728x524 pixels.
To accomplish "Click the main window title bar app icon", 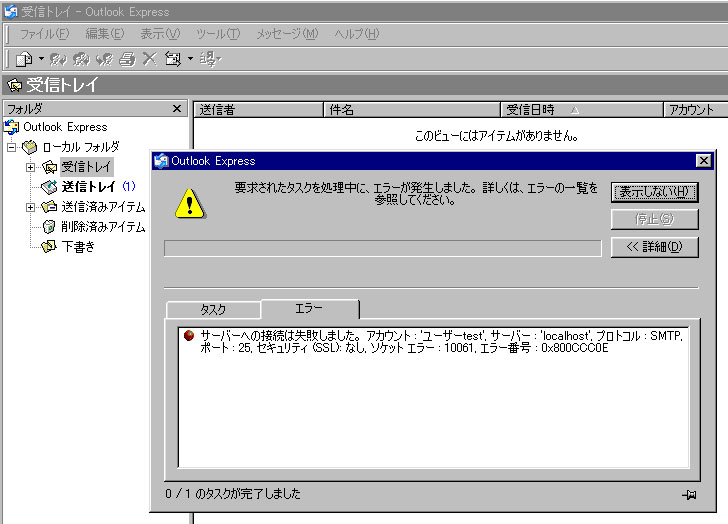I will point(10,12).
